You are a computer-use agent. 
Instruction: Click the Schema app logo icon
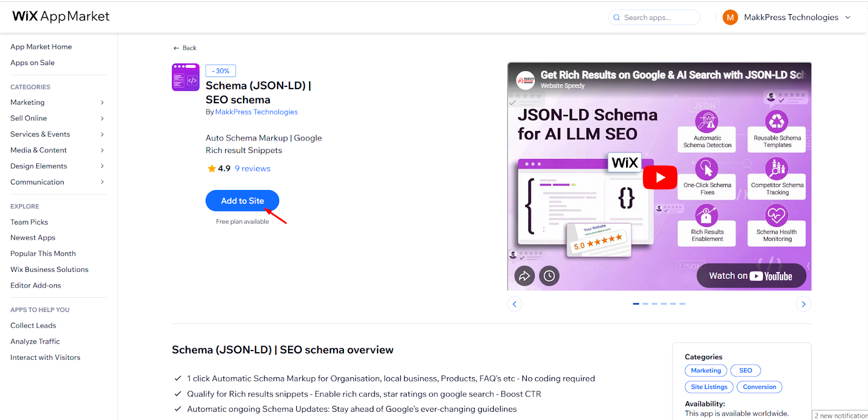coord(186,77)
